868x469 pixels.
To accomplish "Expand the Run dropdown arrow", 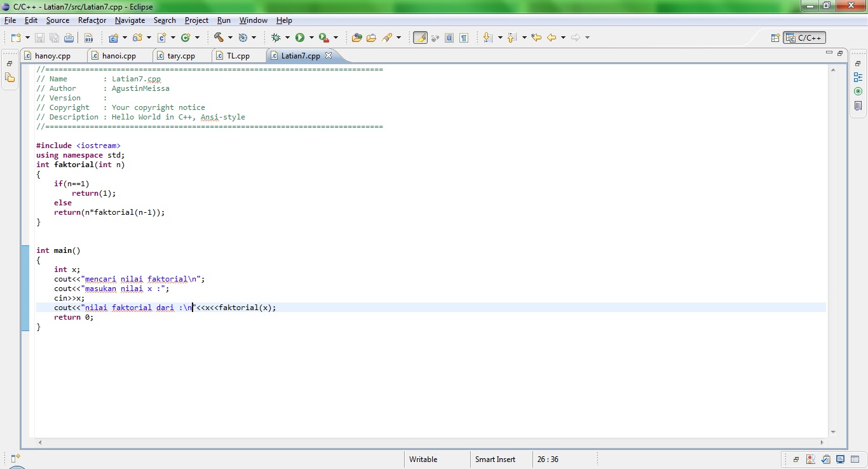I will pos(311,38).
